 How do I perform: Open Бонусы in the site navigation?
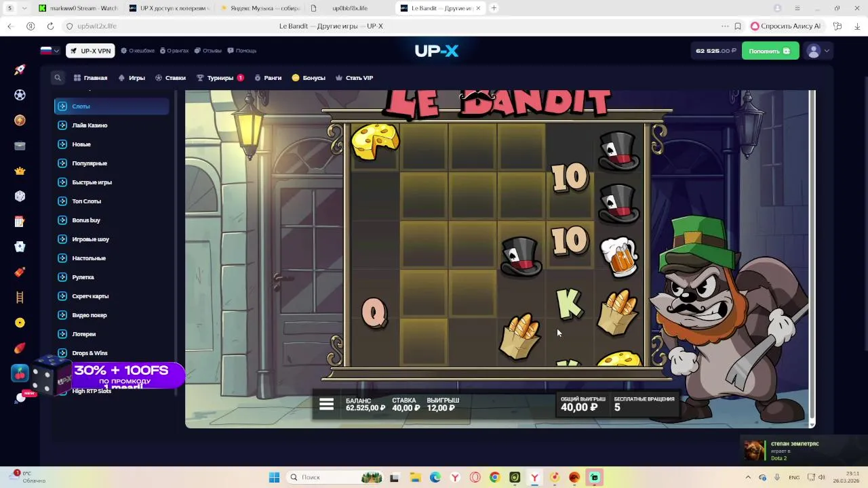tap(309, 78)
